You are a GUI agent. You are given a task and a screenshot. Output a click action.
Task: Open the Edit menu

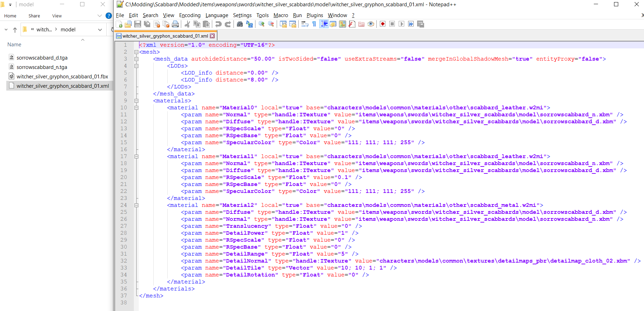point(133,15)
